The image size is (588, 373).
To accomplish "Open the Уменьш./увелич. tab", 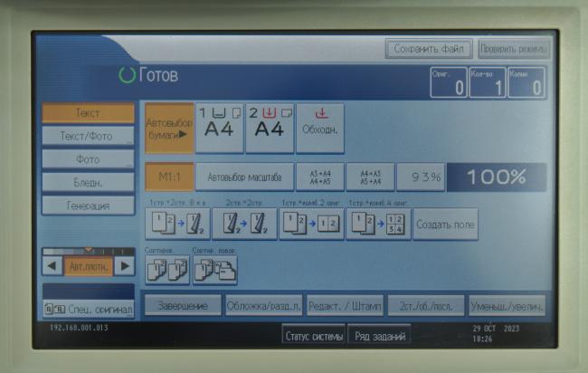I will pyautogui.click(x=507, y=306).
